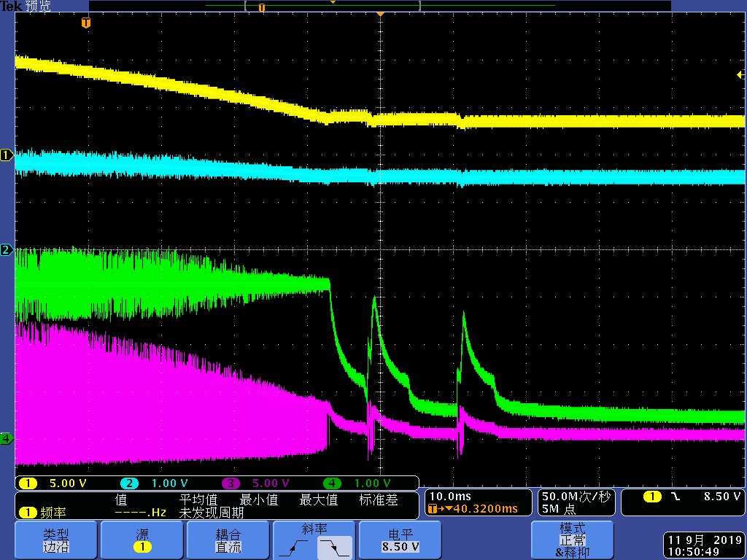747x560 pixels.
Task: Select the falling edge slope icon
Action: [x=334, y=548]
